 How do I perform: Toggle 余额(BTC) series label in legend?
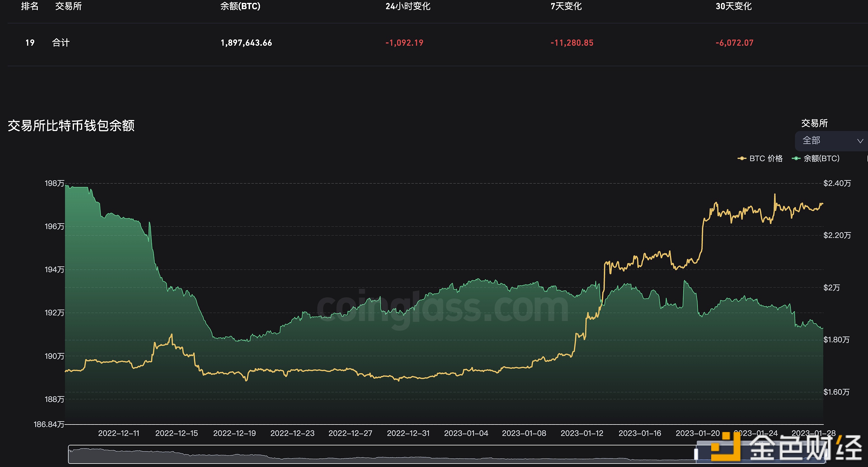point(821,158)
